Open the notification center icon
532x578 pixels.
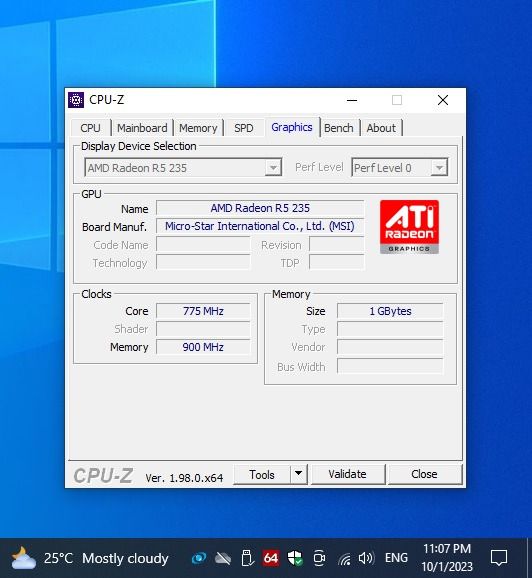coord(499,558)
